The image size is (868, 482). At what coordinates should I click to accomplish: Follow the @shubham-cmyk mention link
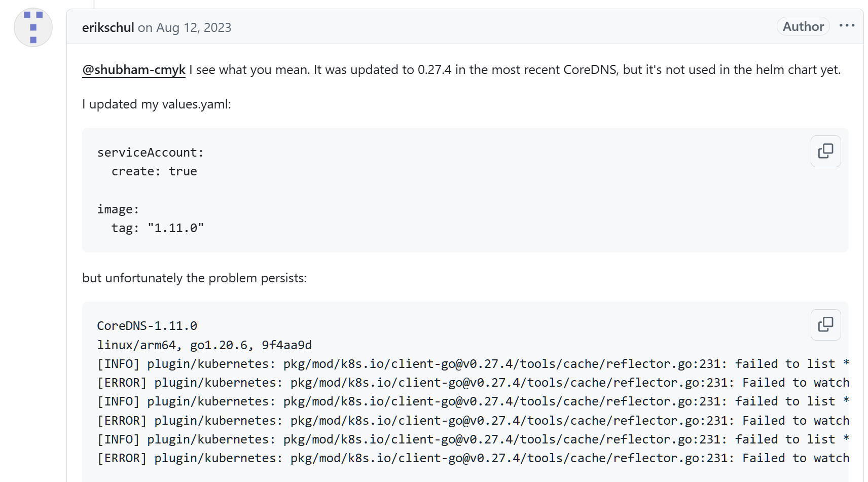pos(134,70)
